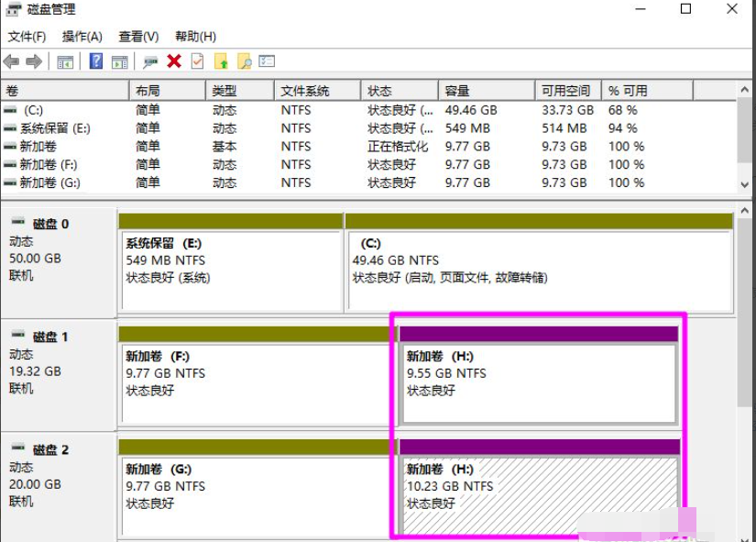Open the 查看(V) menu
The image size is (756, 542).
(x=139, y=36)
